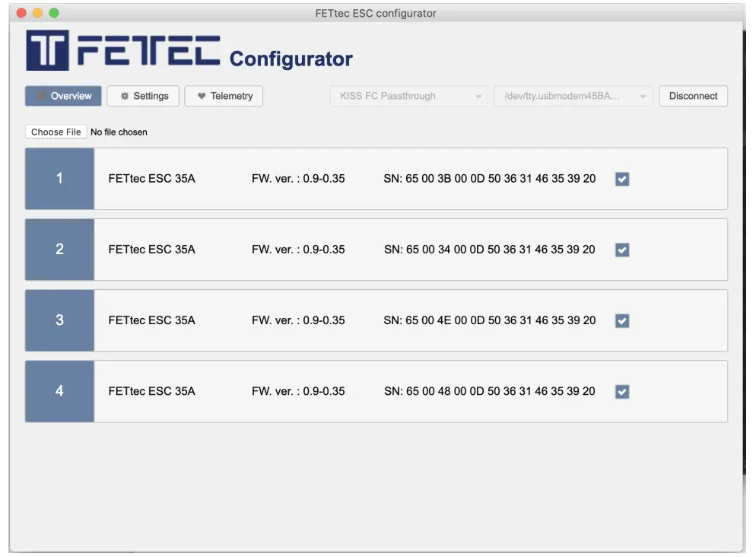This screenshot has height=557, width=756.
Task: Click FW. ver. 0.9-0.35 in row 3
Action: [298, 320]
